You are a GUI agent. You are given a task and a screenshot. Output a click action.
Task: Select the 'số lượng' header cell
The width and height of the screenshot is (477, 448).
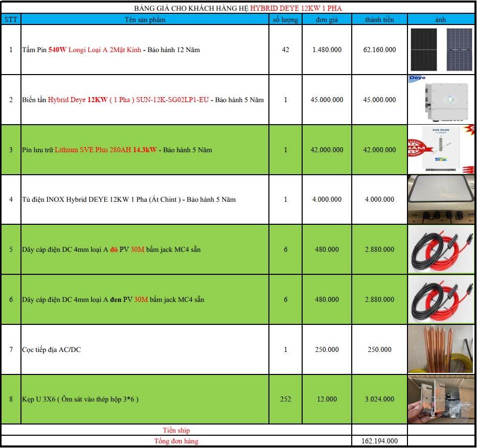coord(285,19)
